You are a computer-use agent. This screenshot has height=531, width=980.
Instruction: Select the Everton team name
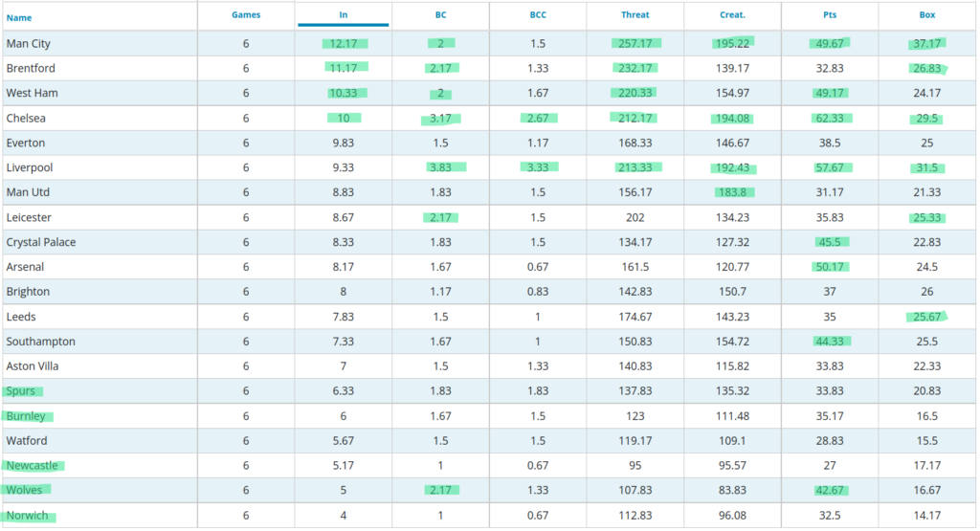[26, 143]
